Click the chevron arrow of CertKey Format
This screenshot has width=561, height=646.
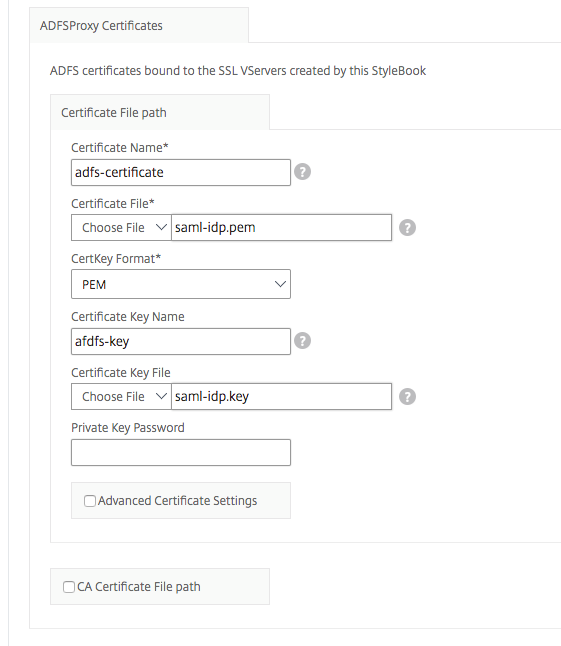coord(280,284)
